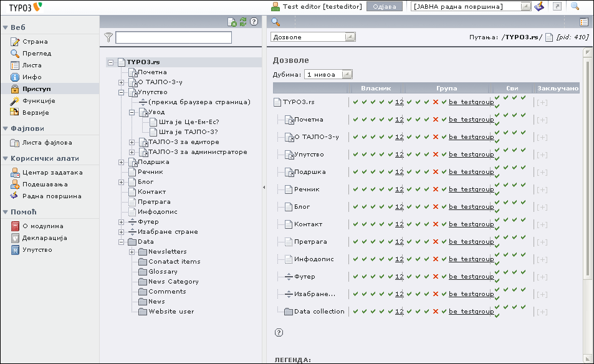Open the Дубина depth dropdown

pos(328,75)
